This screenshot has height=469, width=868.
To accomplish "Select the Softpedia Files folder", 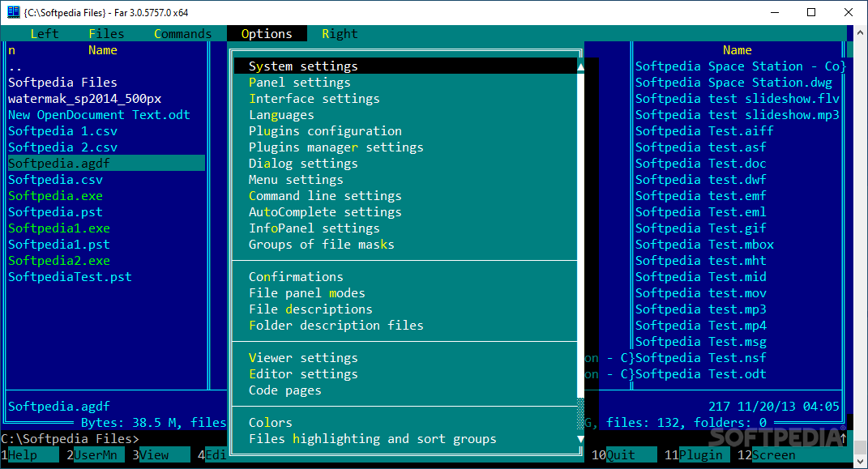I will pyautogui.click(x=62, y=83).
